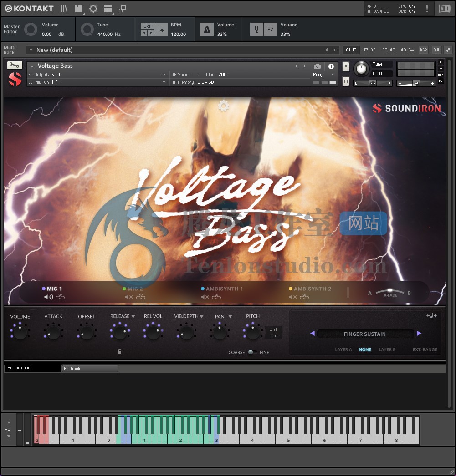Click the Master Tune knob

(x=87, y=30)
